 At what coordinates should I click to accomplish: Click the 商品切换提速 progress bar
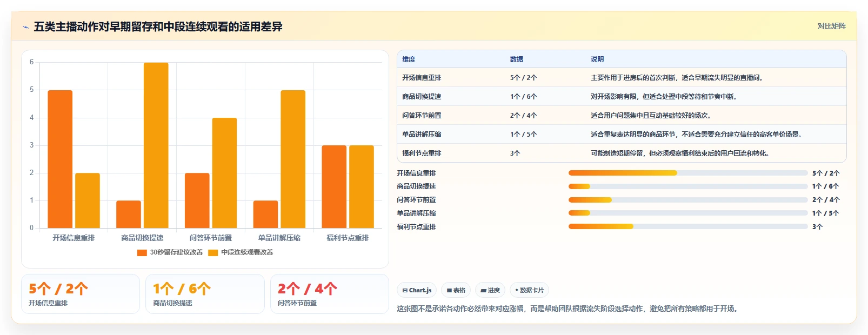pyautogui.click(x=688, y=186)
